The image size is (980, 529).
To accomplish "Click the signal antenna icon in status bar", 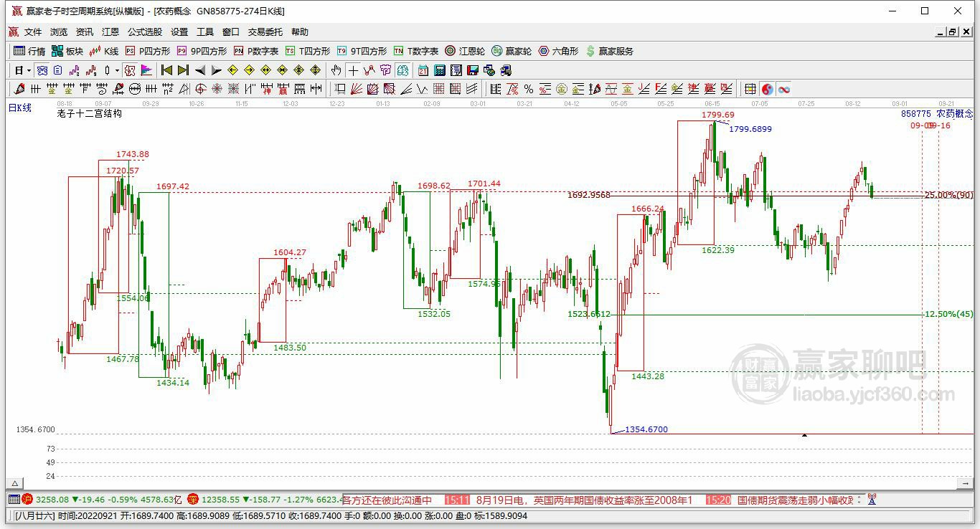I will (x=872, y=499).
